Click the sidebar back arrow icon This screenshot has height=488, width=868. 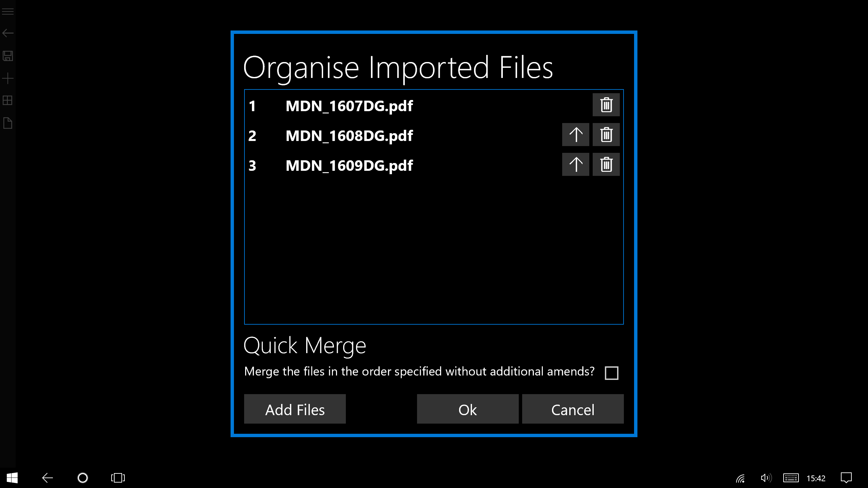(8, 33)
